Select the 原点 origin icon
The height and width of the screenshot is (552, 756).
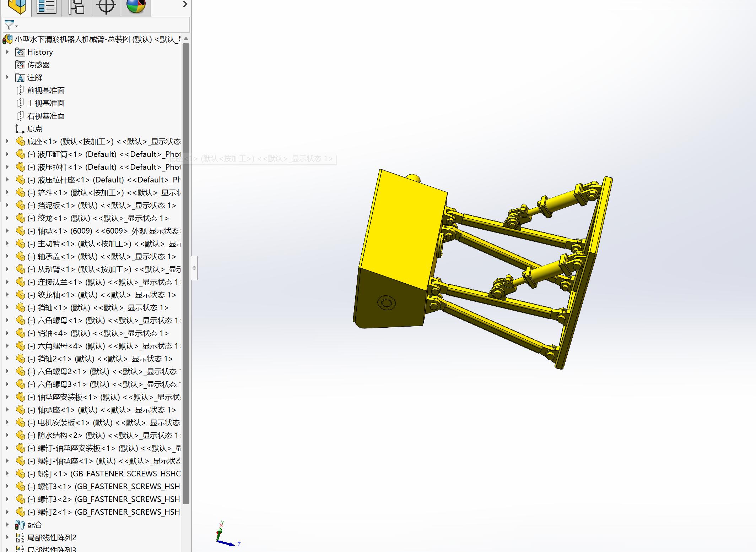point(20,129)
